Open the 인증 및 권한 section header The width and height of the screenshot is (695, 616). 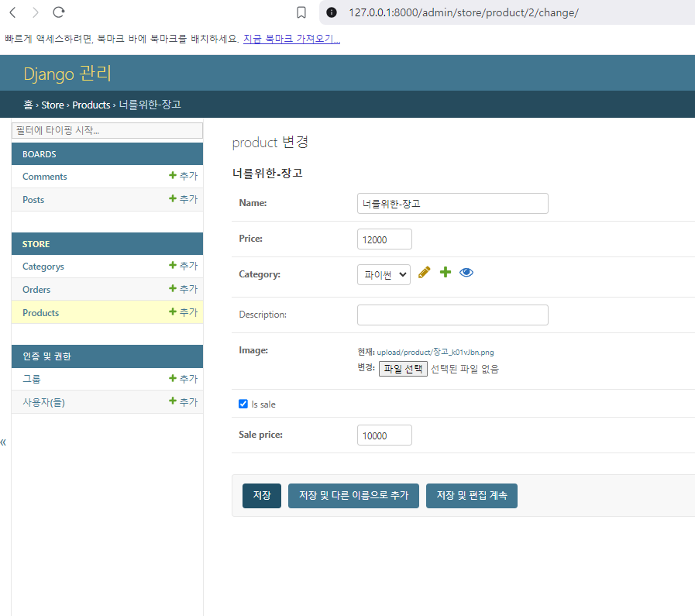47,356
